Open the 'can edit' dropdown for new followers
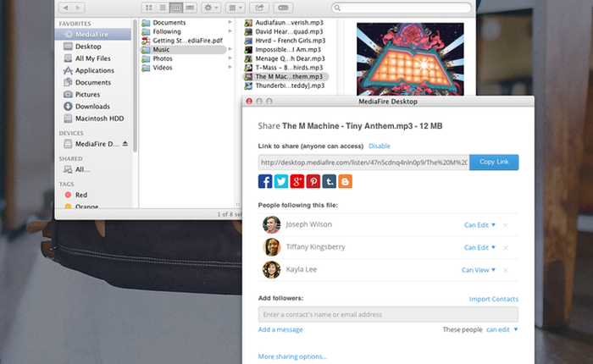 point(502,329)
